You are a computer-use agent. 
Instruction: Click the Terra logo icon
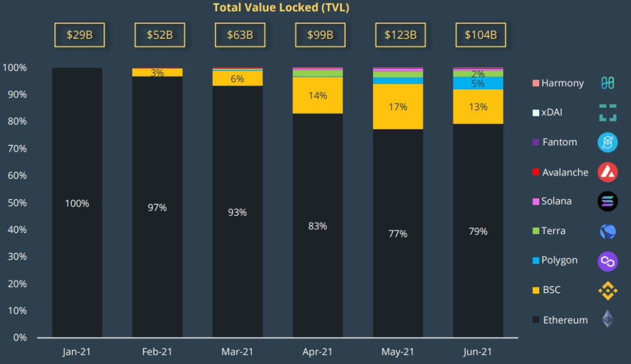pos(608,231)
